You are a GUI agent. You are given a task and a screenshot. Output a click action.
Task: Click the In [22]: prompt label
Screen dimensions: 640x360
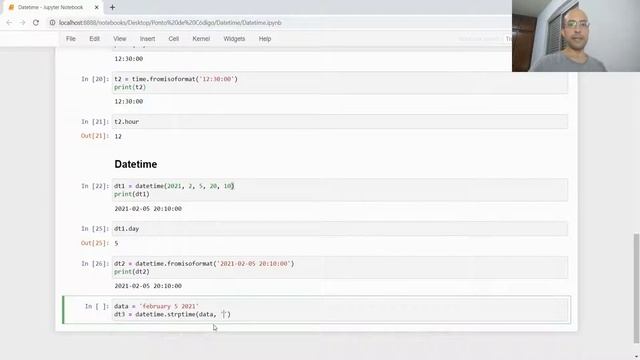point(95,186)
